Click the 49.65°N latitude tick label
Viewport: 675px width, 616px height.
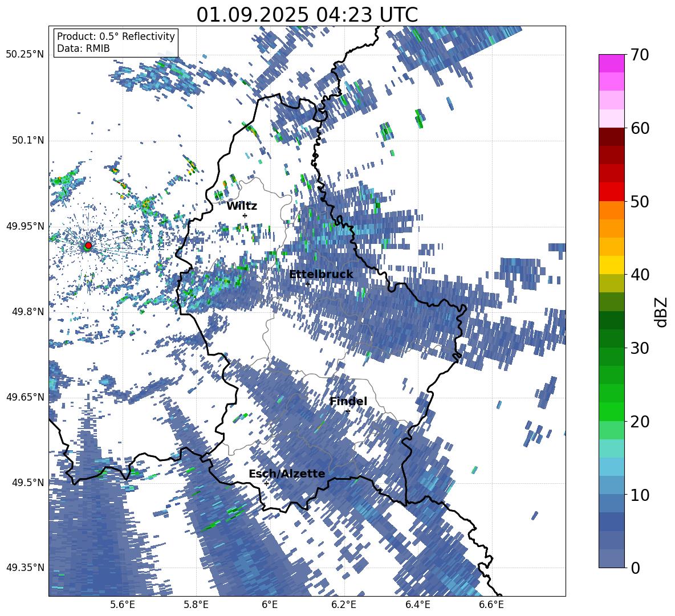pyautogui.click(x=25, y=397)
